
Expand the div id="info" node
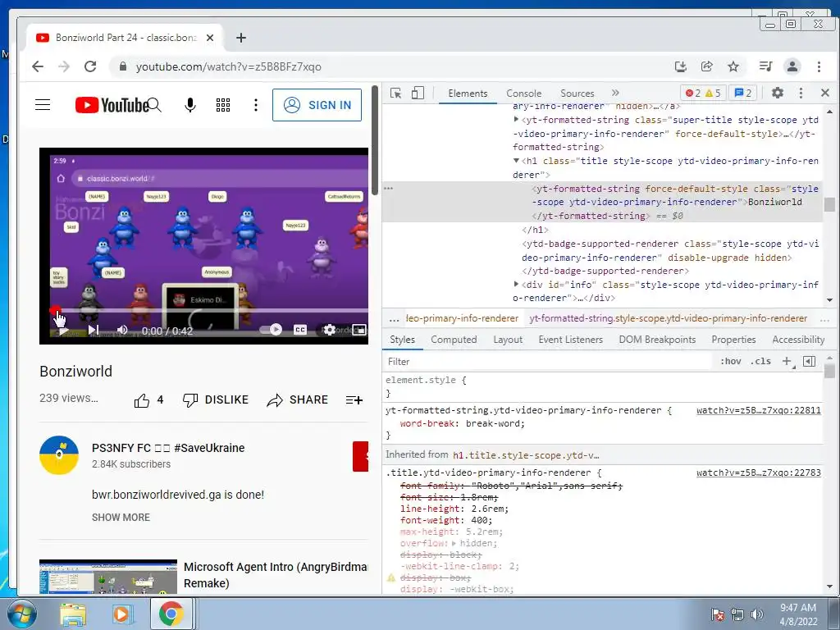(x=516, y=285)
